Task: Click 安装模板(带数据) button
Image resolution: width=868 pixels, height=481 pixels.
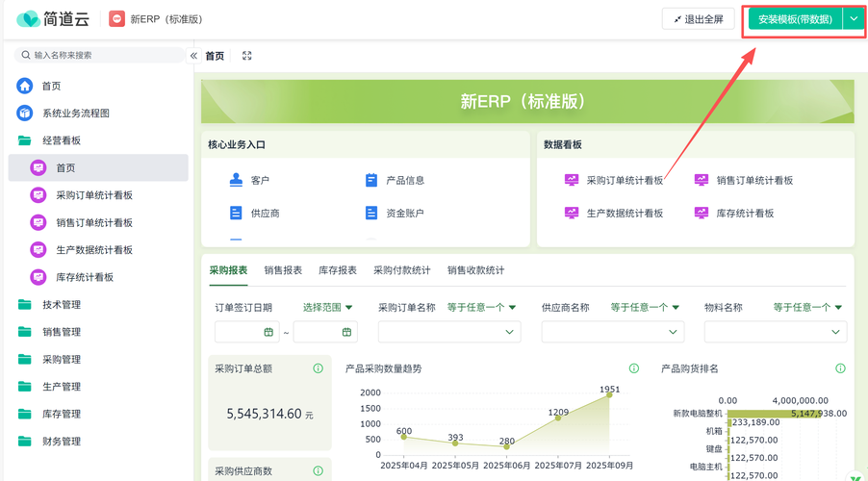Action: [795, 19]
